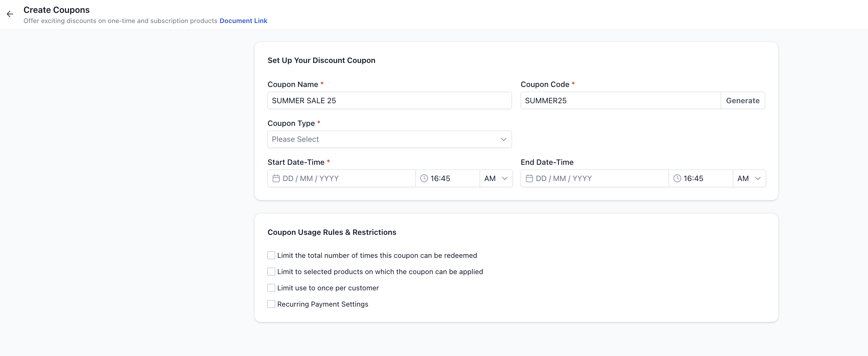Tick limit use to once per customer
Image resolution: width=868 pixels, height=356 pixels.
click(x=271, y=288)
